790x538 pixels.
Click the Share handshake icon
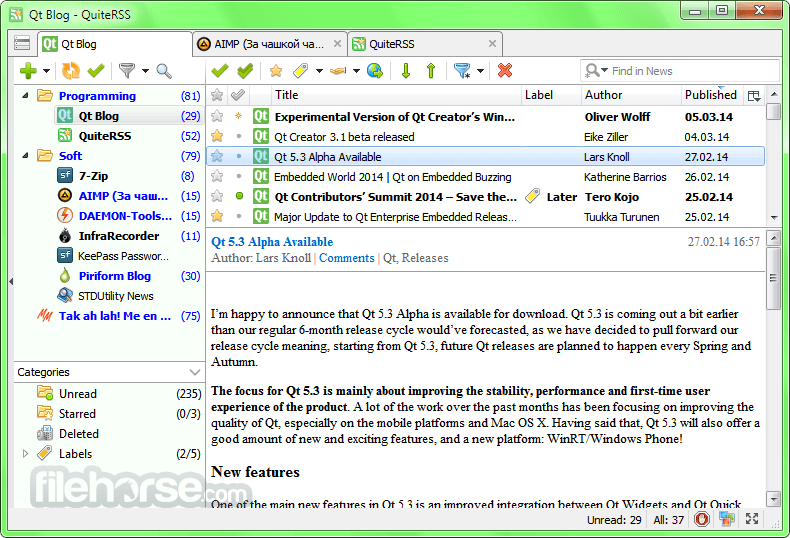[338, 71]
